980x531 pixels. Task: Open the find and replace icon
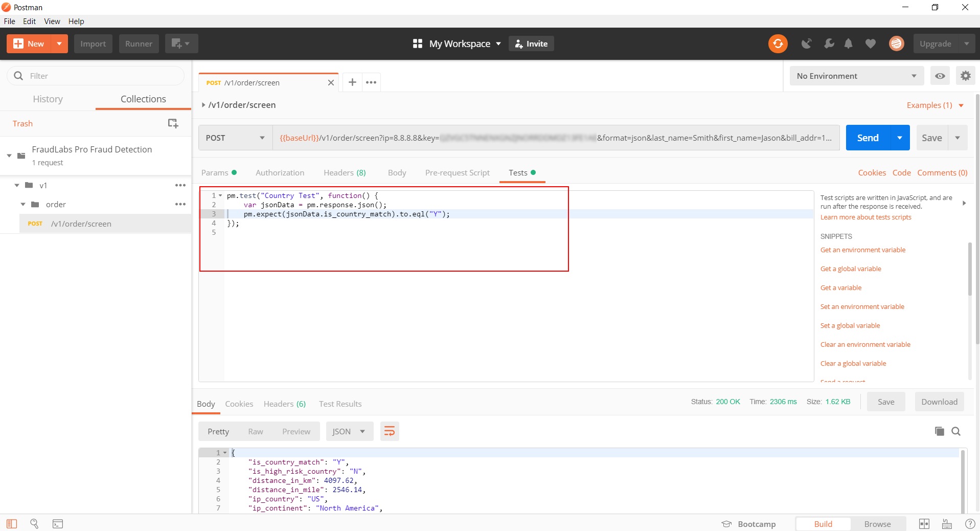(x=34, y=523)
